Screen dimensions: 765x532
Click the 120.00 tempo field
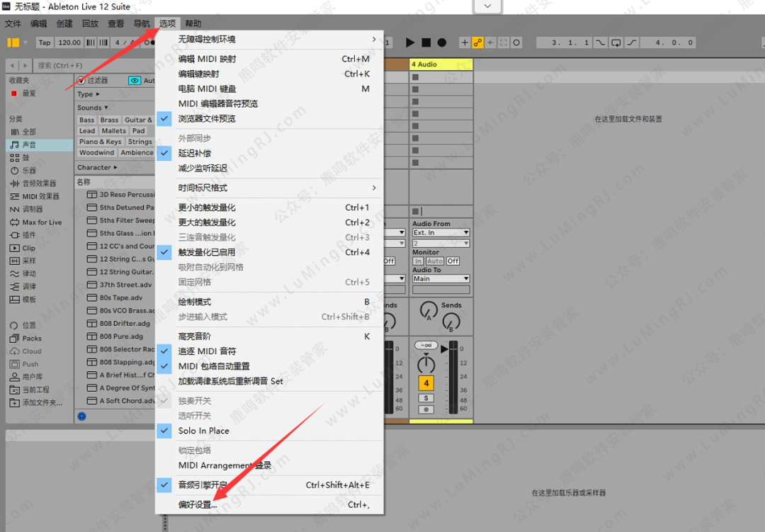pos(69,43)
